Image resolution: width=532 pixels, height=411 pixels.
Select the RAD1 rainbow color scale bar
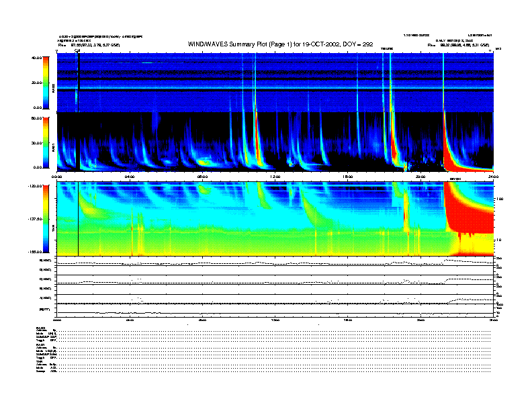click(46, 143)
